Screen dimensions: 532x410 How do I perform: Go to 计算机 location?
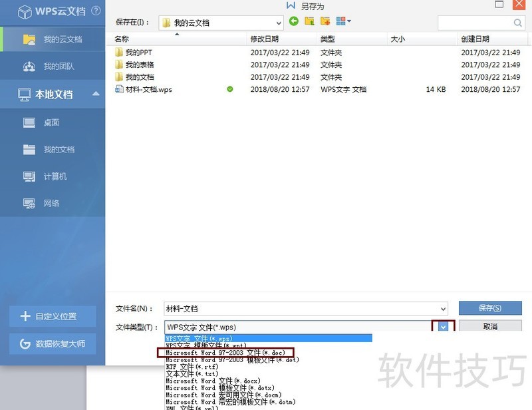[53, 176]
